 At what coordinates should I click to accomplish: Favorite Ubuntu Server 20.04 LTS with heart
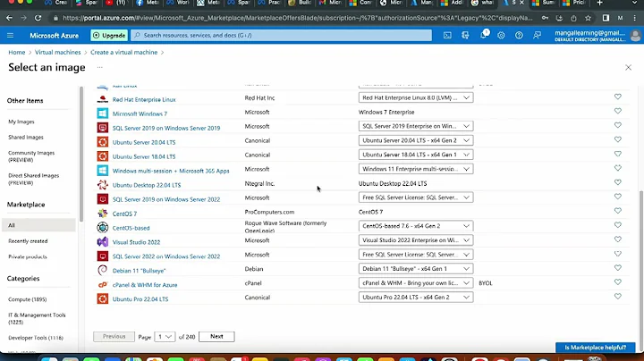pos(618,139)
